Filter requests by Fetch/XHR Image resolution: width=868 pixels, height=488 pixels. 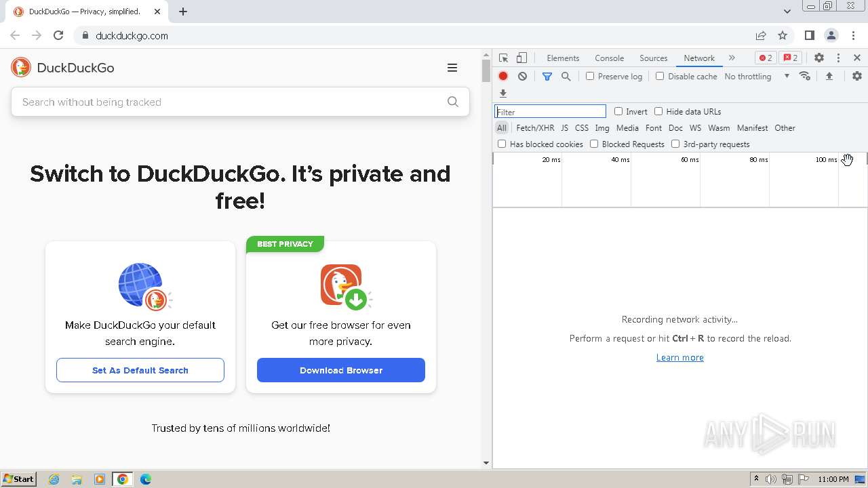[x=535, y=128]
